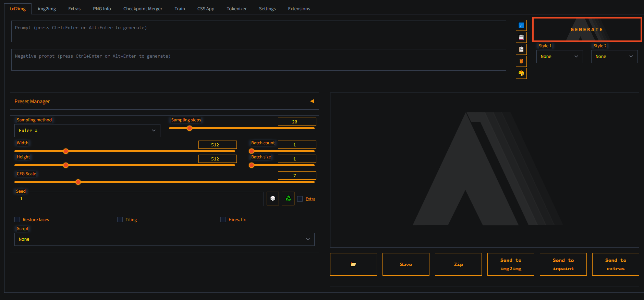644x300 pixels.
Task: Click the Height number field showing 512
Action: point(217,159)
